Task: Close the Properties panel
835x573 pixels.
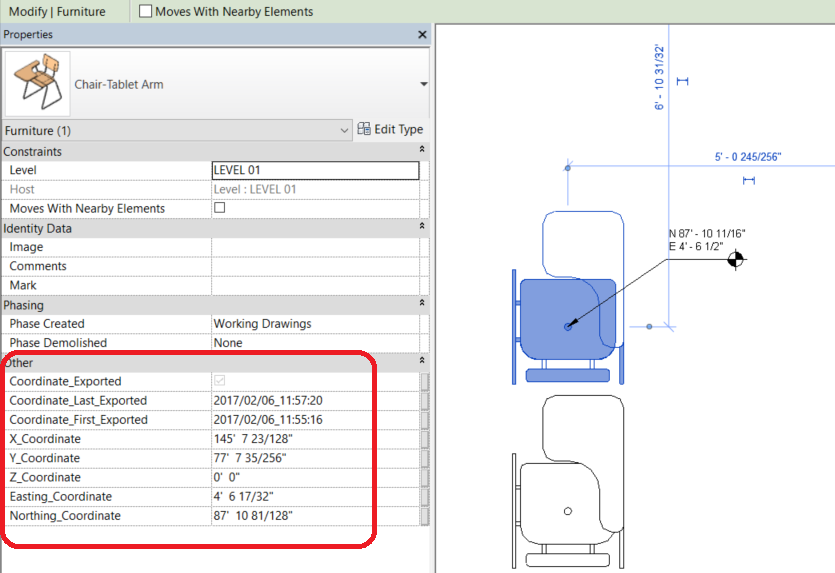Action: coord(422,35)
